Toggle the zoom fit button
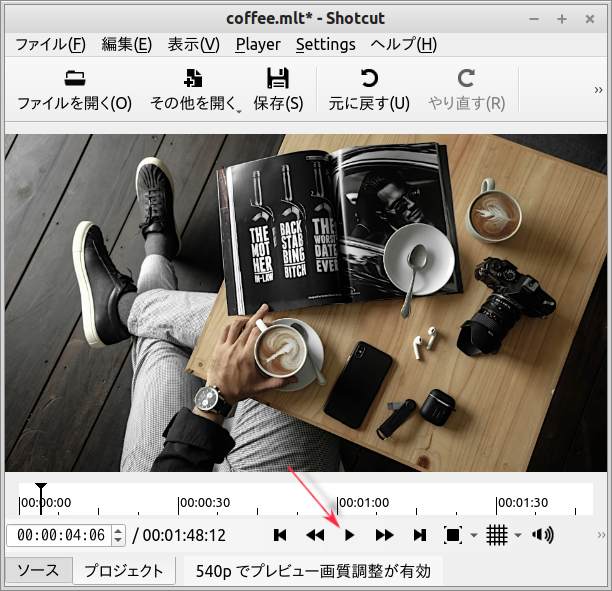 click(x=453, y=535)
